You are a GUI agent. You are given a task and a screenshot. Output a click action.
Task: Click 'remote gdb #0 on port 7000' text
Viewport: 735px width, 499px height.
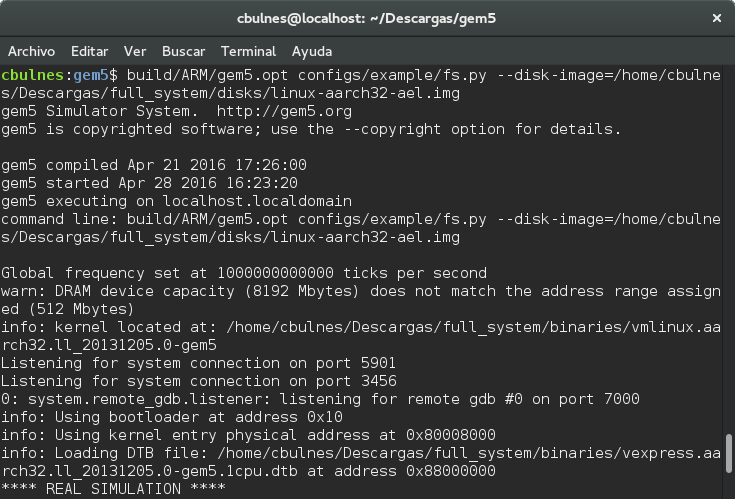click(x=523, y=399)
